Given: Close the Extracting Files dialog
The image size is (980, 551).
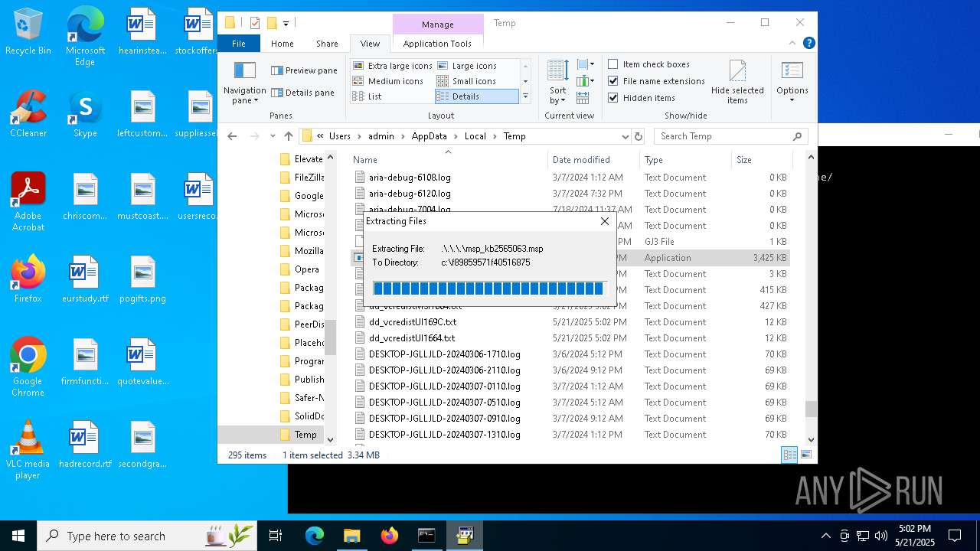Looking at the screenshot, I should coord(605,221).
